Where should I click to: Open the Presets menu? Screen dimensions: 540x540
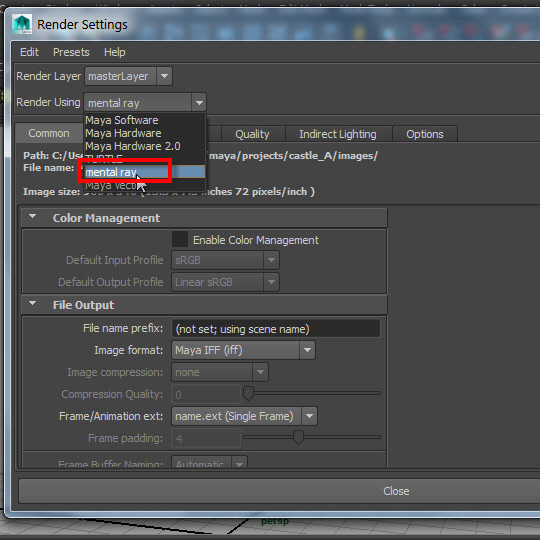point(71,52)
